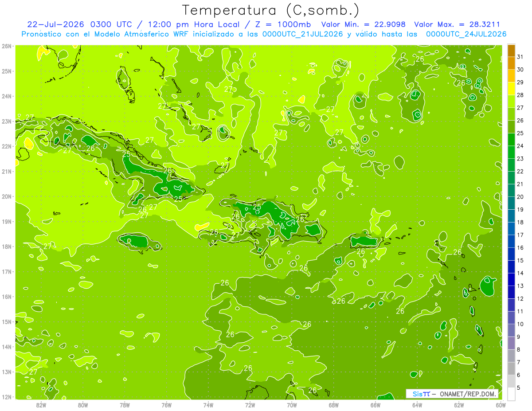532x411 pixels.
Task: Click the 66W longitude axis label
Action: pyautogui.click(x=376, y=404)
